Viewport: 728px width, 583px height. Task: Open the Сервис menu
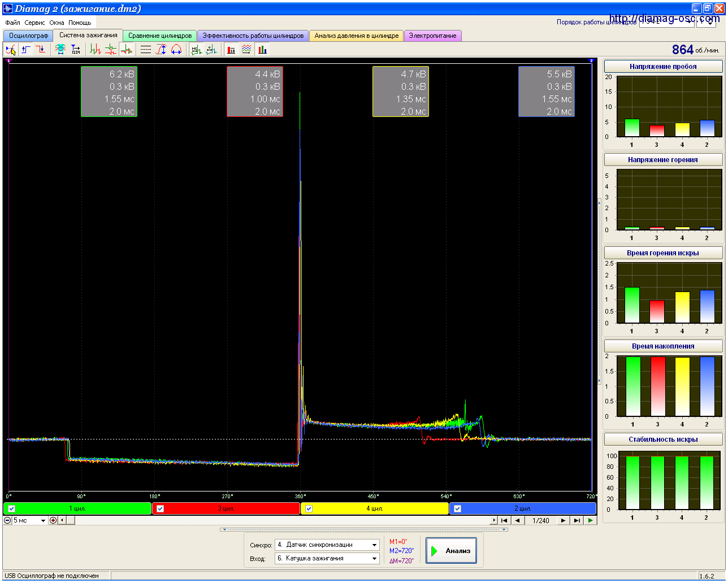point(35,23)
